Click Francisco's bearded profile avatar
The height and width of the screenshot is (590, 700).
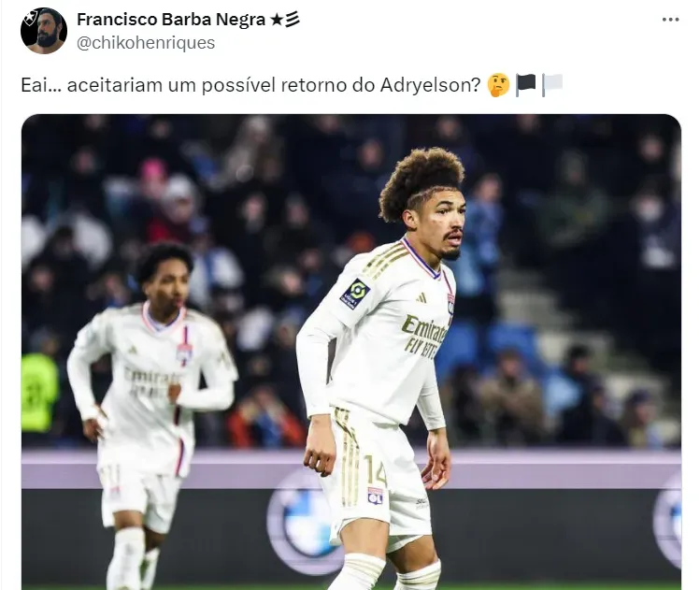pyautogui.click(x=44, y=31)
